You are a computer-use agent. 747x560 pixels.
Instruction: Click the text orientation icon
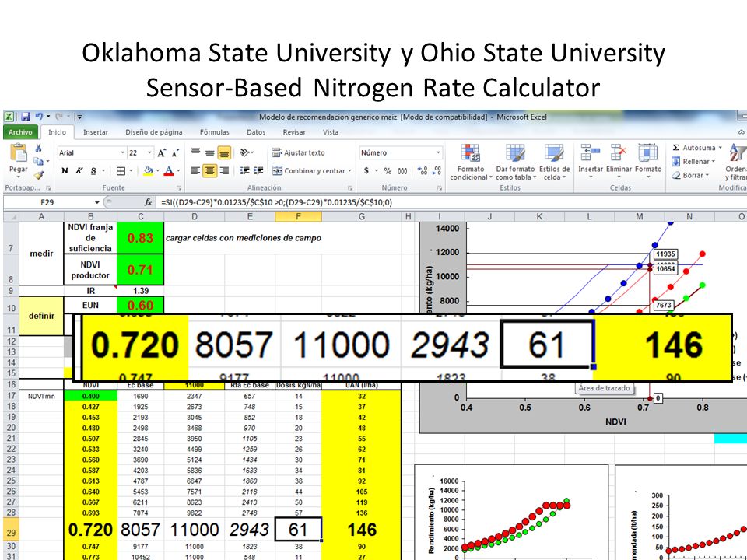point(245,152)
